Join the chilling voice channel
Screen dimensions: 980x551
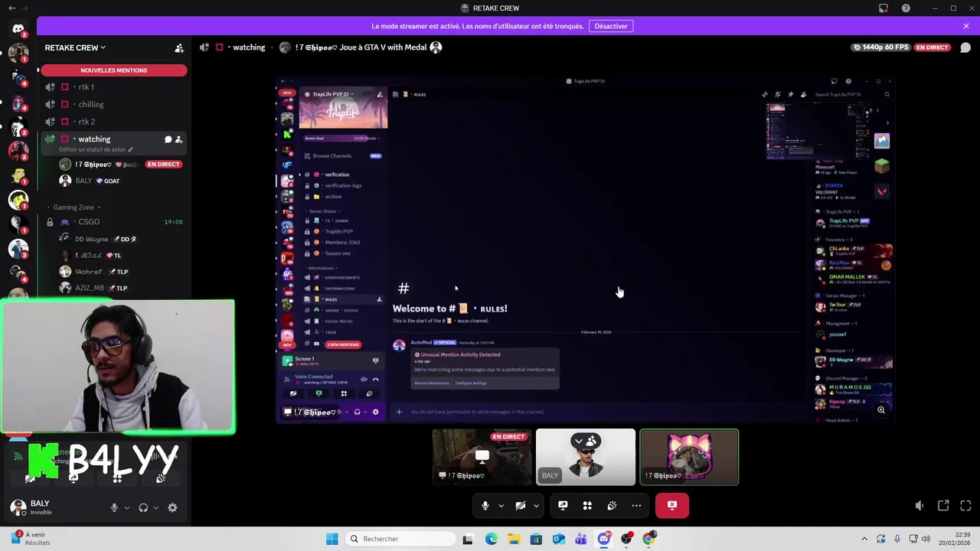point(113,104)
